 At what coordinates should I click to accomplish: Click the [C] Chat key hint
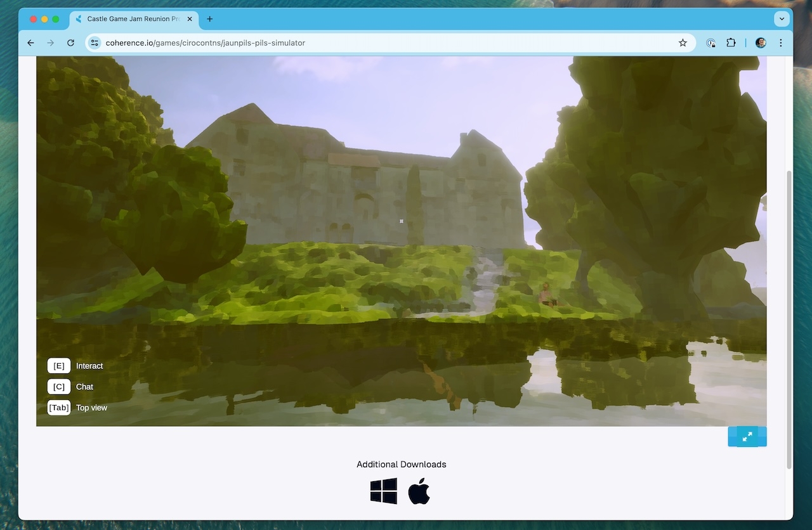59,387
